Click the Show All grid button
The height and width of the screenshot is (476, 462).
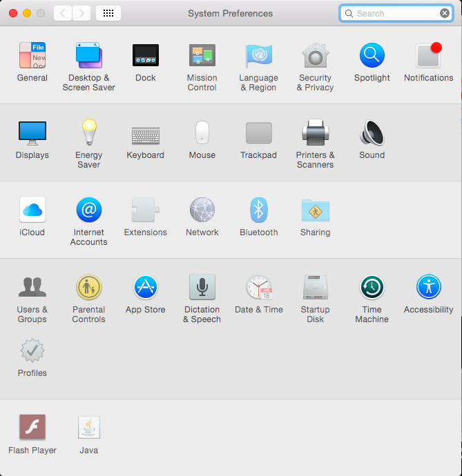tap(108, 13)
